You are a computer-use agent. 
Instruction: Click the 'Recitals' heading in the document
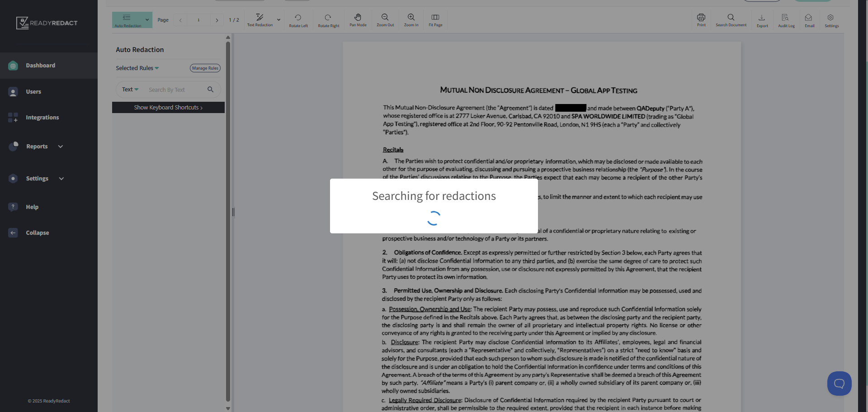(393, 150)
